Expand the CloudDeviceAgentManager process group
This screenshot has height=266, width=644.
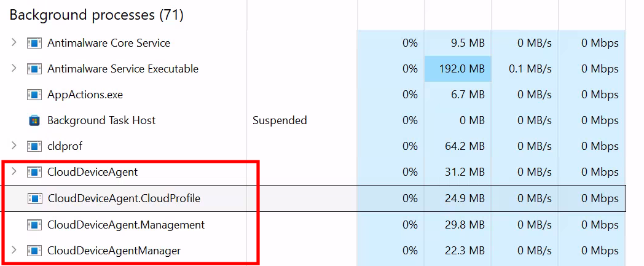tap(14, 250)
